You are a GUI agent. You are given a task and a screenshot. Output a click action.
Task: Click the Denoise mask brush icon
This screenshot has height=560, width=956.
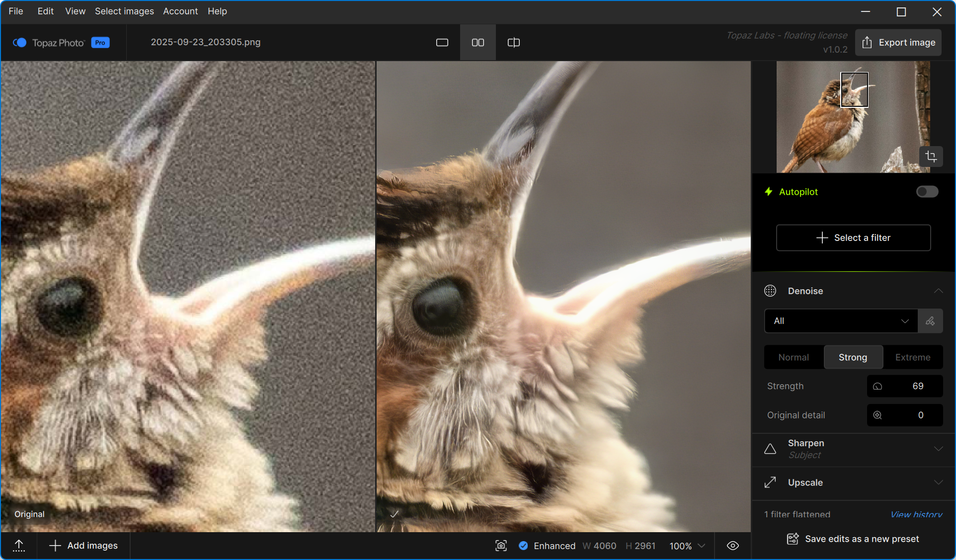coord(930,321)
